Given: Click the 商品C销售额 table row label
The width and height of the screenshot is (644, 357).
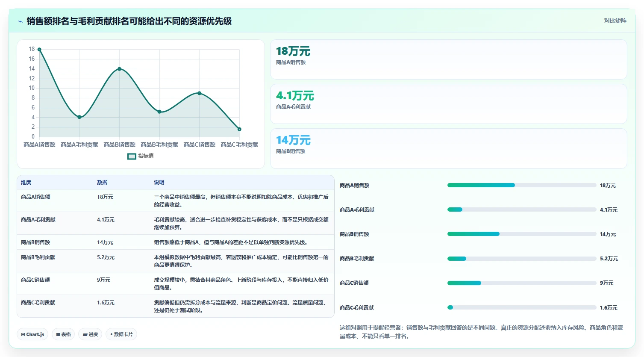Looking at the screenshot, I should [x=35, y=280].
